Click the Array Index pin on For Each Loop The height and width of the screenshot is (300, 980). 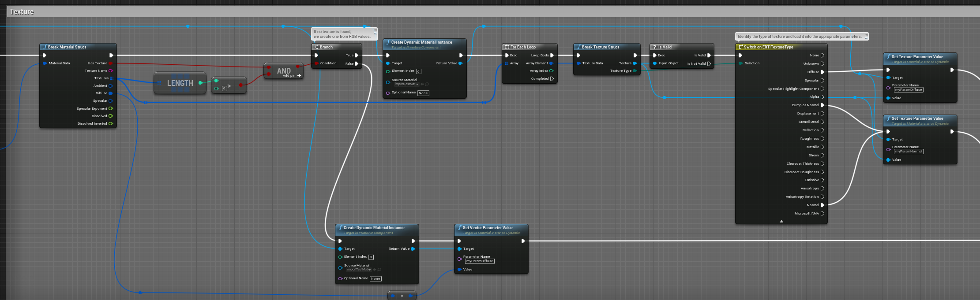551,71
